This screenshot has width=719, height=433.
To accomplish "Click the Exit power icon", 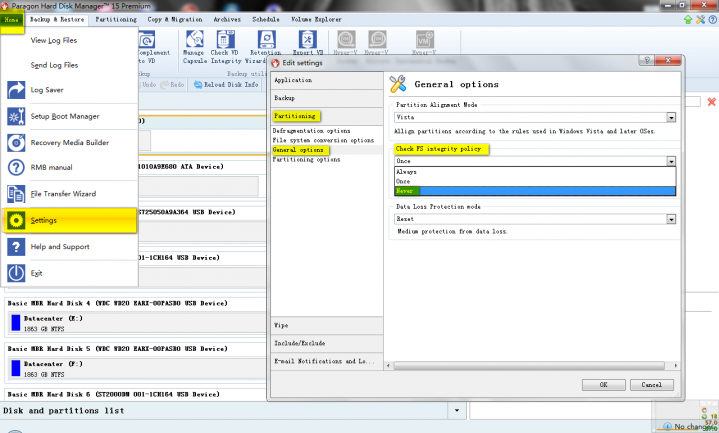I will coord(16,273).
